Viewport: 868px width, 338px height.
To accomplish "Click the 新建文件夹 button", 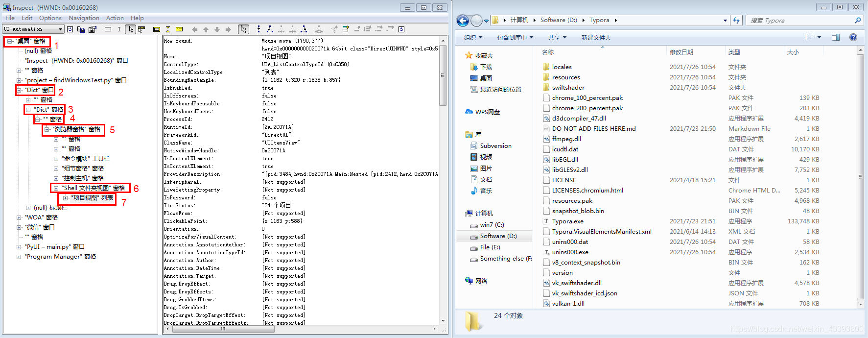I will (596, 38).
